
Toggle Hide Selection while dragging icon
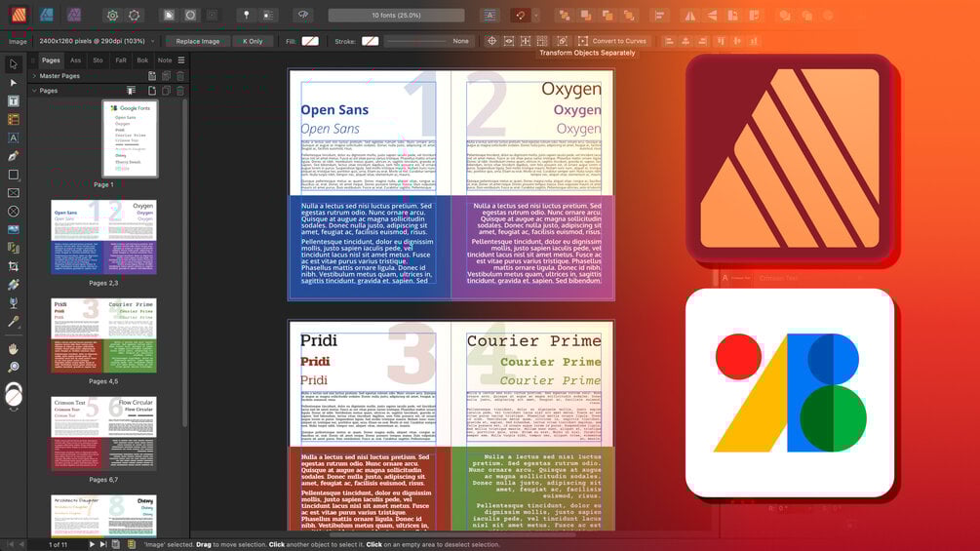coord(509,41)
